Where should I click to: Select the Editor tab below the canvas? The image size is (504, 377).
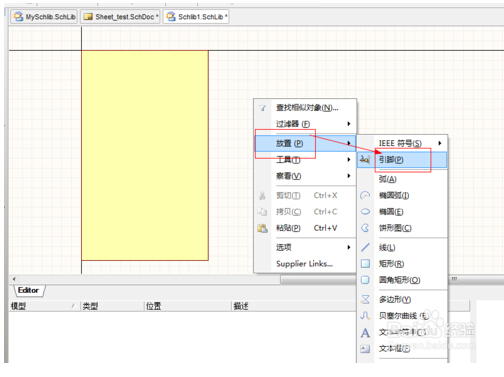29,290
